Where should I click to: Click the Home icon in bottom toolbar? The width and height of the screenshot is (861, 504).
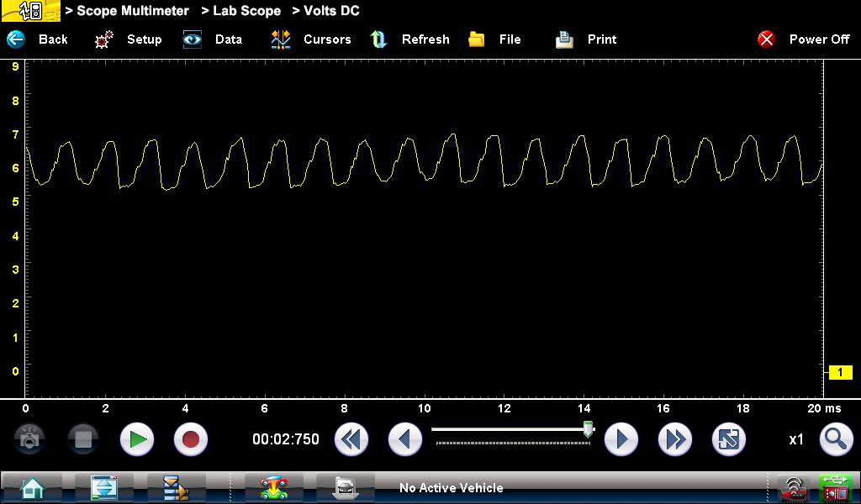32,488
